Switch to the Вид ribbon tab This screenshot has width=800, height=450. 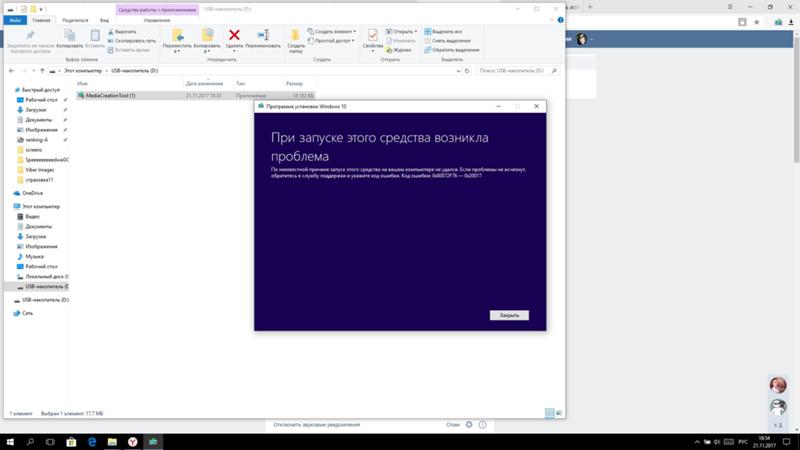[104, 20]
